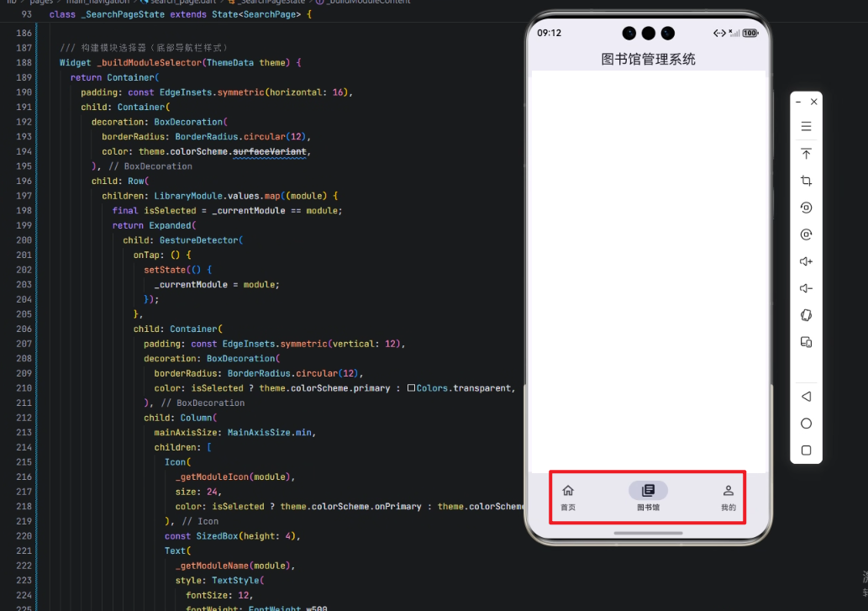This screenshot has width=868, height=611.
Task: Click line number 186 in the gutter
Action: tap(24, 34)
